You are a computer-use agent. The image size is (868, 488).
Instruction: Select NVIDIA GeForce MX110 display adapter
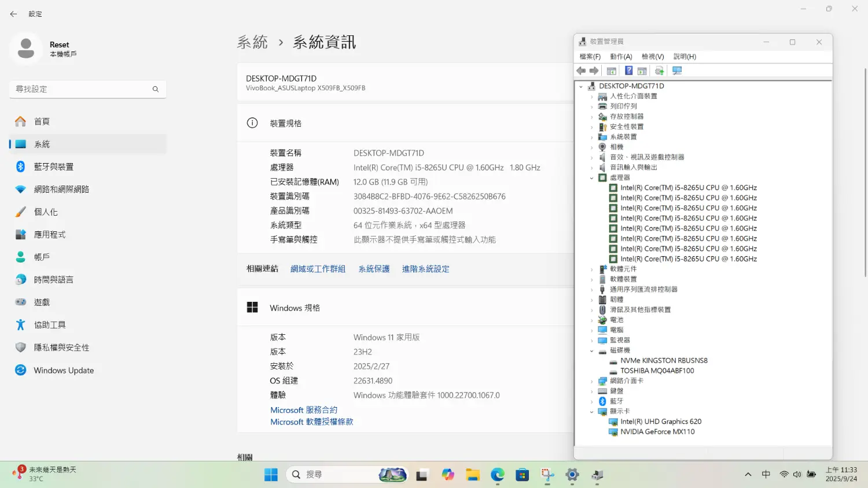pyautogui.click(x=657, y=432)
